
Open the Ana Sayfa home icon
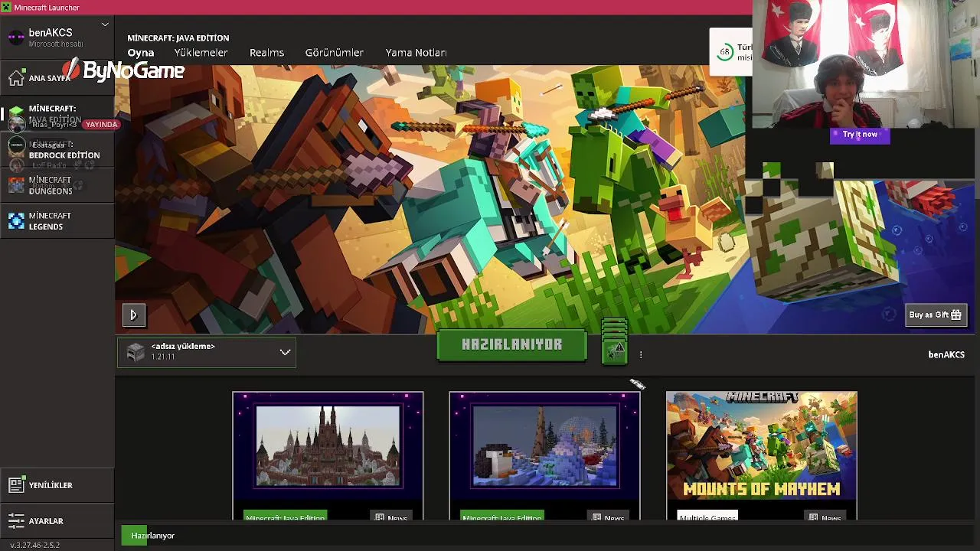[16, 78]
